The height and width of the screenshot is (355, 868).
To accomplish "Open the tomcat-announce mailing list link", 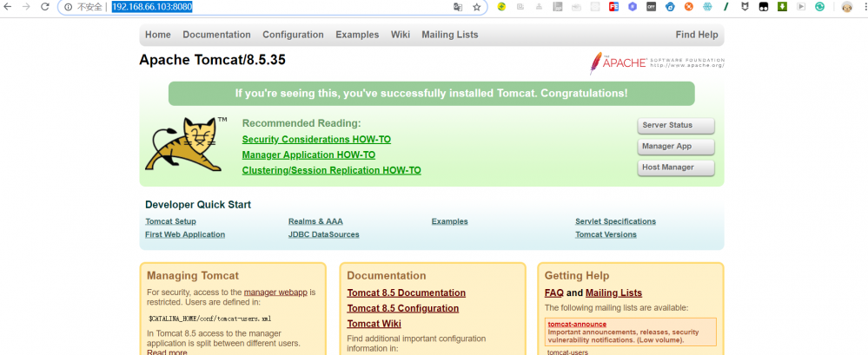I will (x=577, y=324).
